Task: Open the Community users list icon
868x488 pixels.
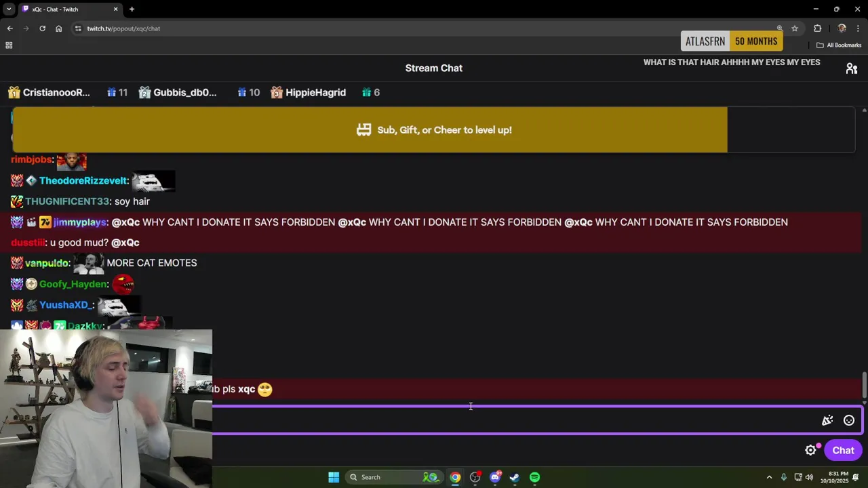Action: [x=852, y=68]
